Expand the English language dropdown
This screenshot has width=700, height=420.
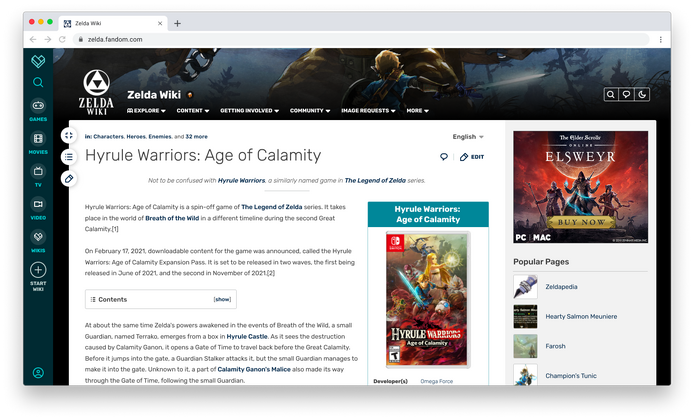point(468,137)
